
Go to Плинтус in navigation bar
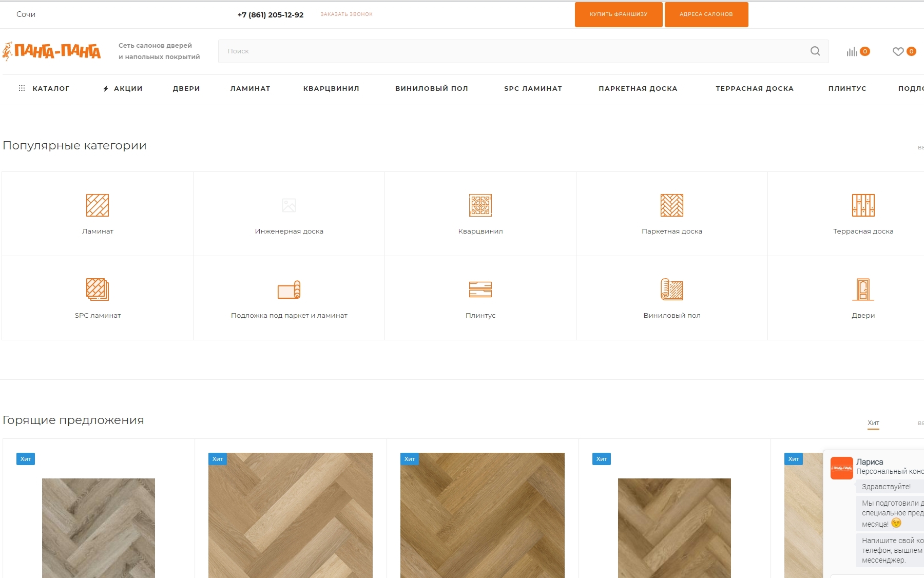click(848, 88)
